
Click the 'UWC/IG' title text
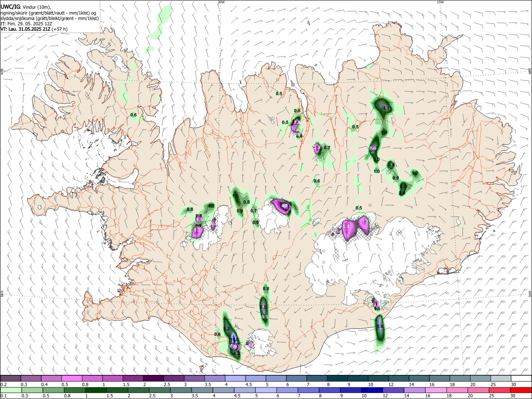point(10,7)
